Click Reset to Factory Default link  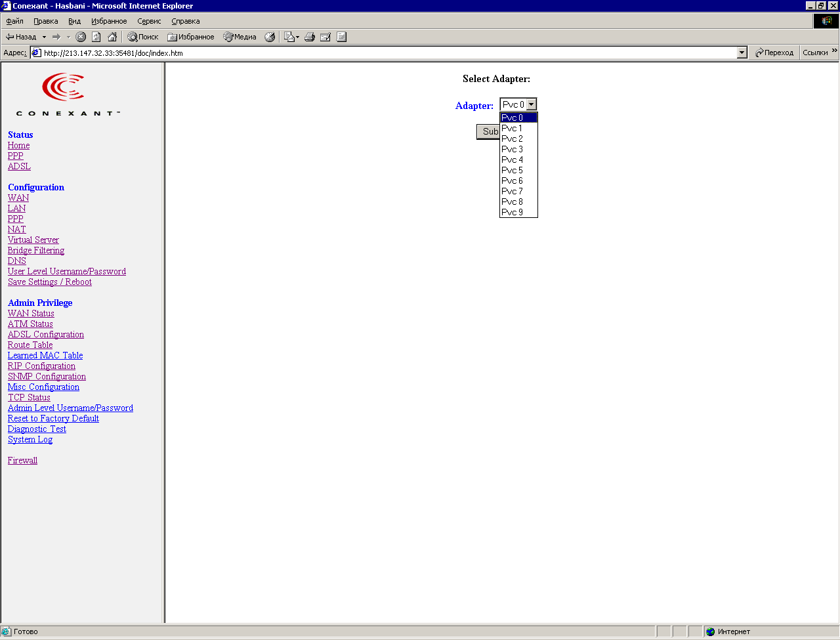pos(53,418)
